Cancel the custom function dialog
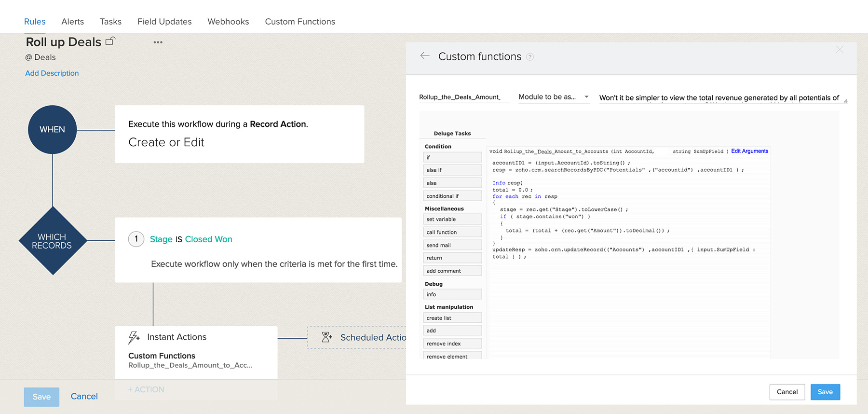Viewport: 868px width, 414px height. 787,392
